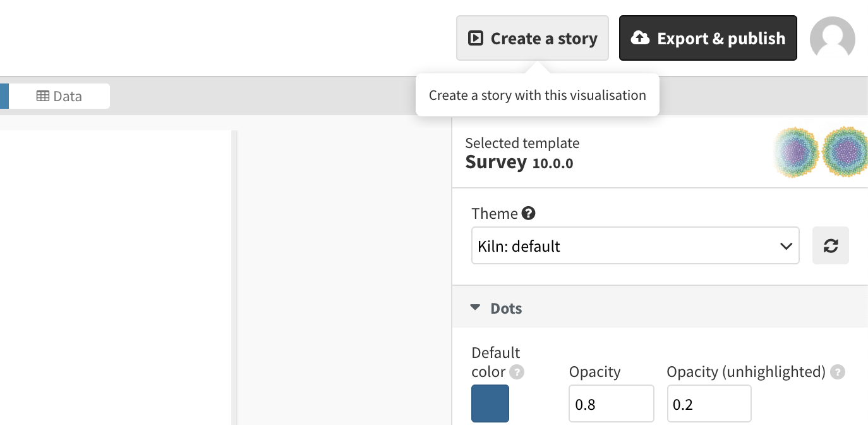The width and height of the screenshot is (868, 425).
Task: Click the Create a story button
Action: tap(532, 39)
